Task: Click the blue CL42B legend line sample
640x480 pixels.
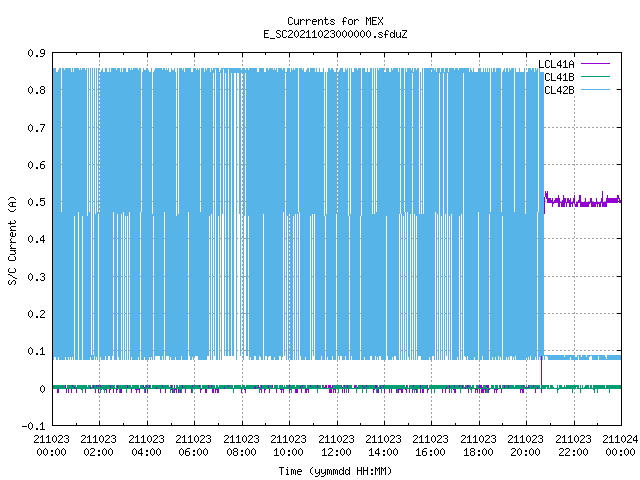Action: pyautogui.click(x=595, y=89)
